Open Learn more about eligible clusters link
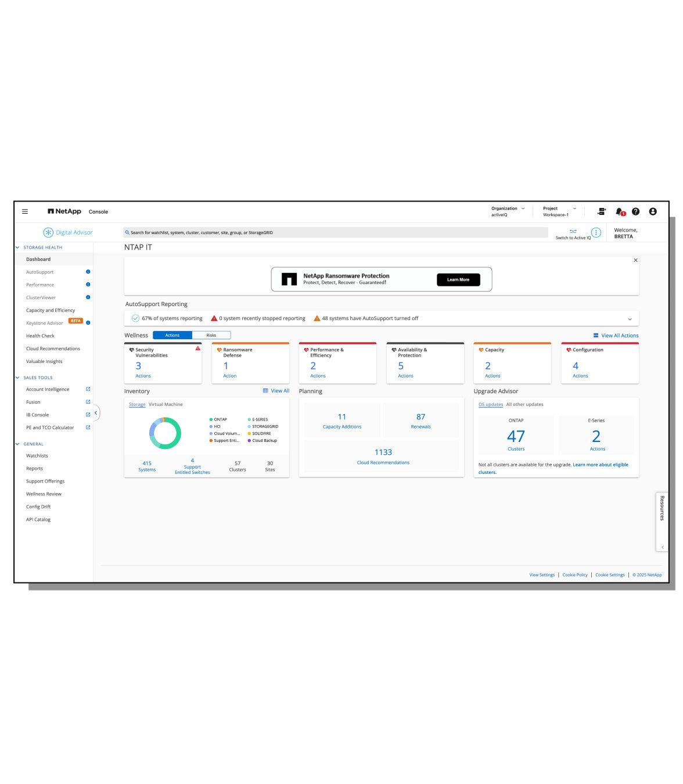 (x=553, y=468)
